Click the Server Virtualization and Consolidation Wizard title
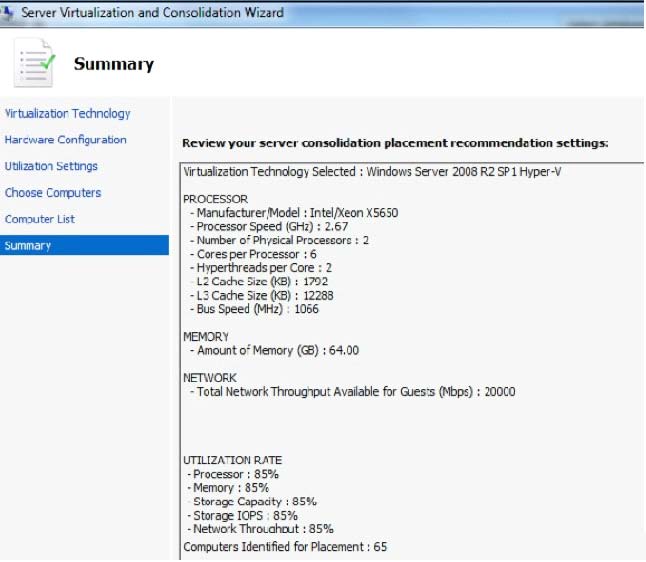The height and width of the screenshot is (562, 646). coord(152,12)
